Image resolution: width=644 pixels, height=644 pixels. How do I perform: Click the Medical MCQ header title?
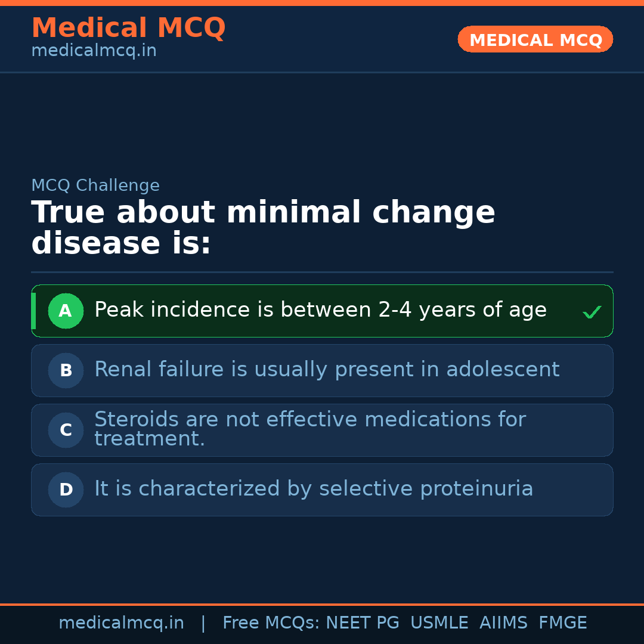click(128, 28)
